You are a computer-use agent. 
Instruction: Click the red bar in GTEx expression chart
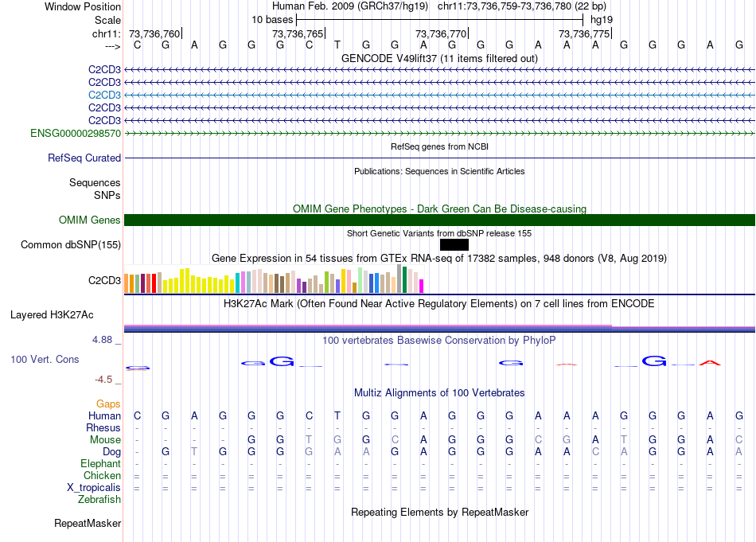[x=154, y=283]
